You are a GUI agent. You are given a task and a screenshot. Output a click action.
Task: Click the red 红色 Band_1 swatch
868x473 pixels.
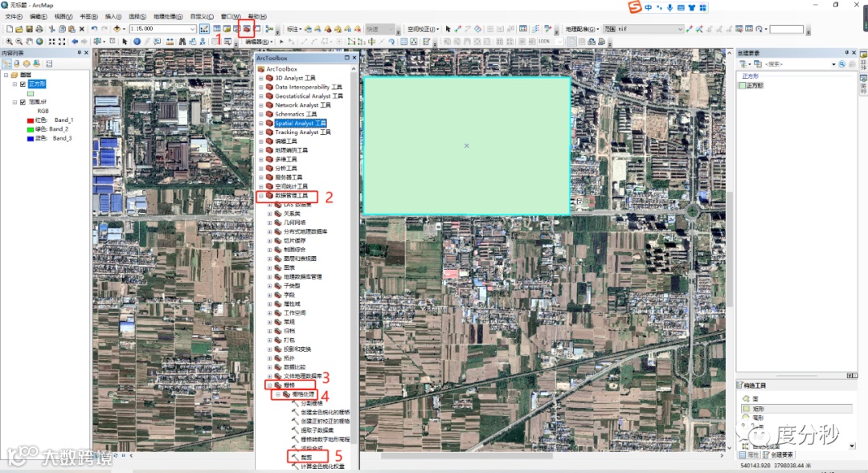(x=31, y=120)
